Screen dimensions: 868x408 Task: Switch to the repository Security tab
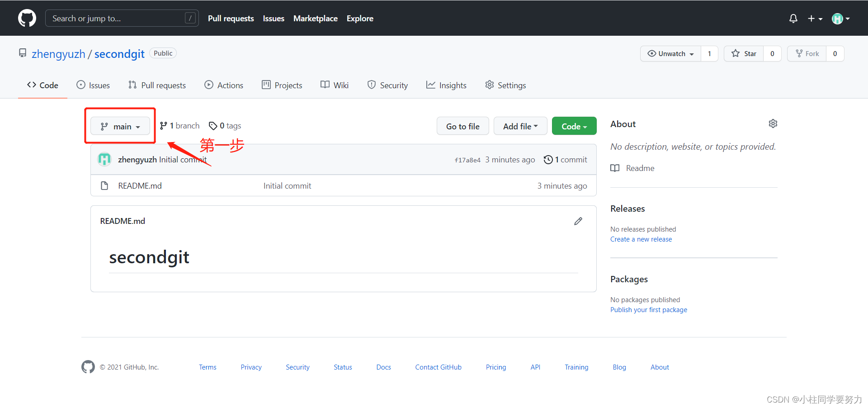click(x=387, y=85)
